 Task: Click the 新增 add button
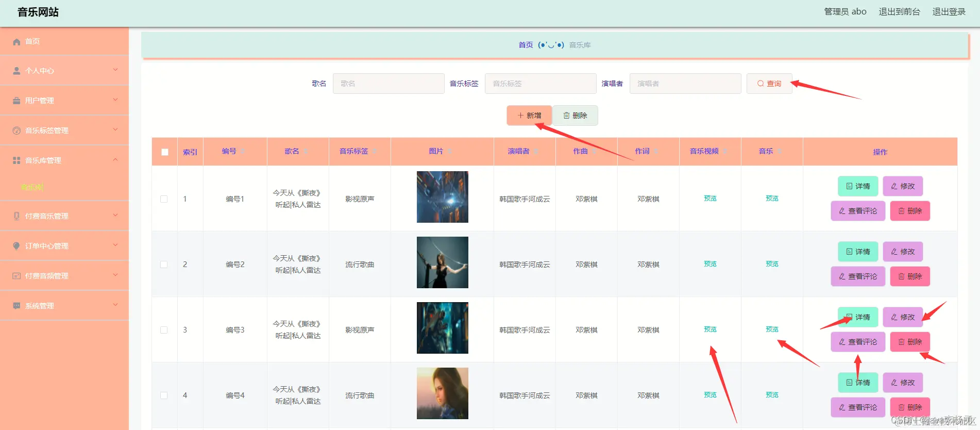tap(529, 115)
